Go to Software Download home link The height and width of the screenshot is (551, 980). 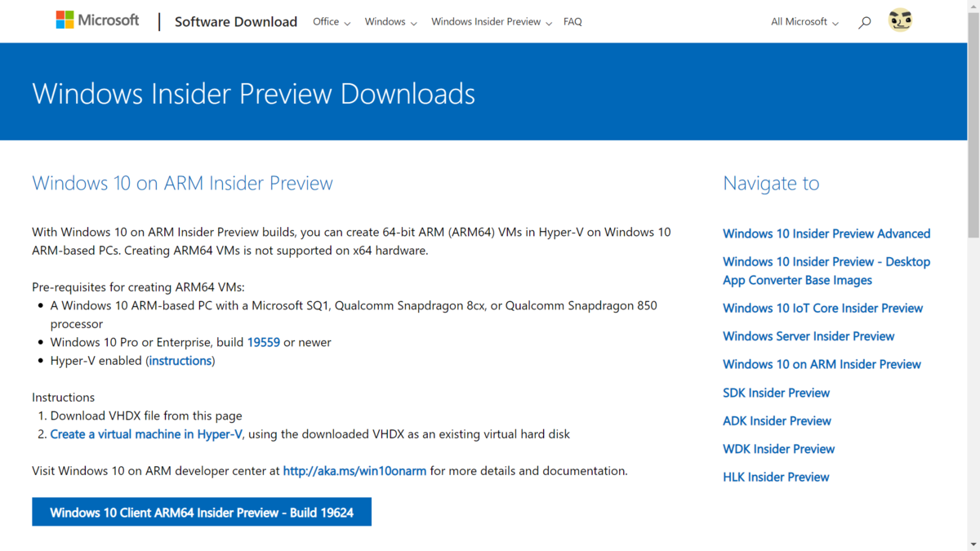(236, 22)
